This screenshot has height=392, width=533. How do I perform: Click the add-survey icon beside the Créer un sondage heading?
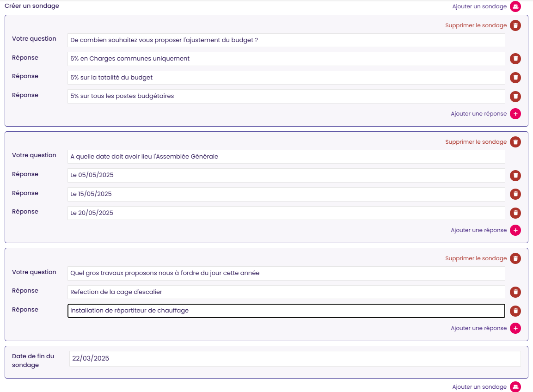pos(515,6)
